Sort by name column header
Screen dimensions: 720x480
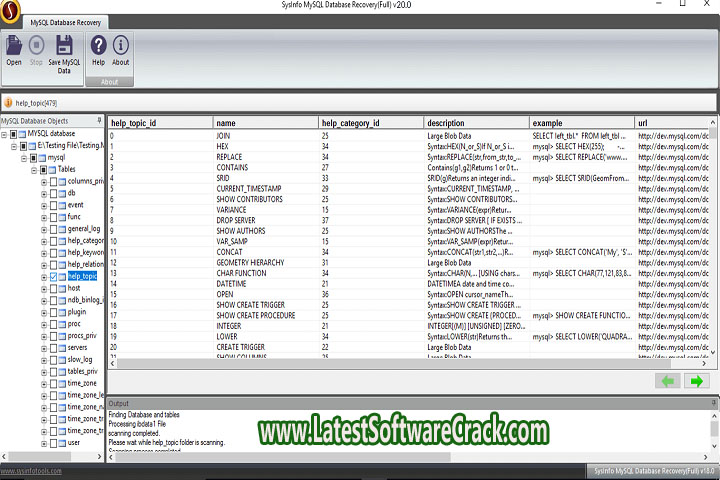coord(265,123)
